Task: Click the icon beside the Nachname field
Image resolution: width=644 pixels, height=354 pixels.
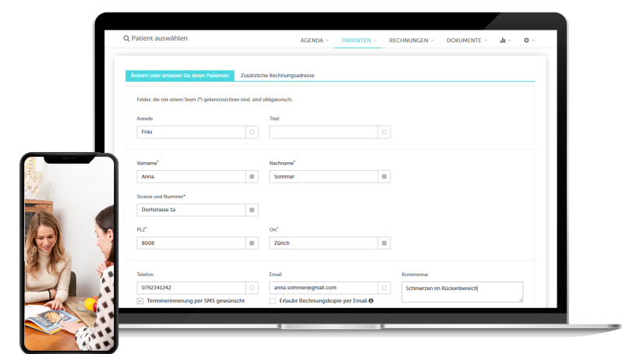Action: [x=384, y=177]
